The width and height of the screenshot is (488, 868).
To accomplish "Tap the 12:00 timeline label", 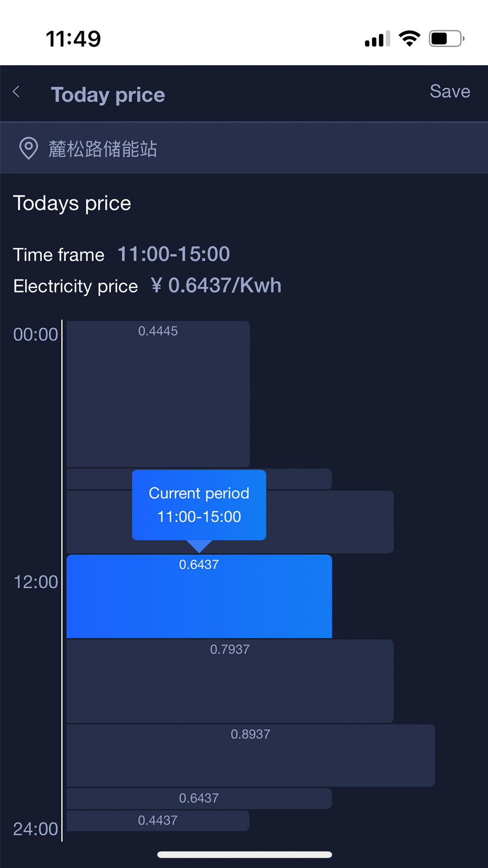I will click(x=36, y=582).
